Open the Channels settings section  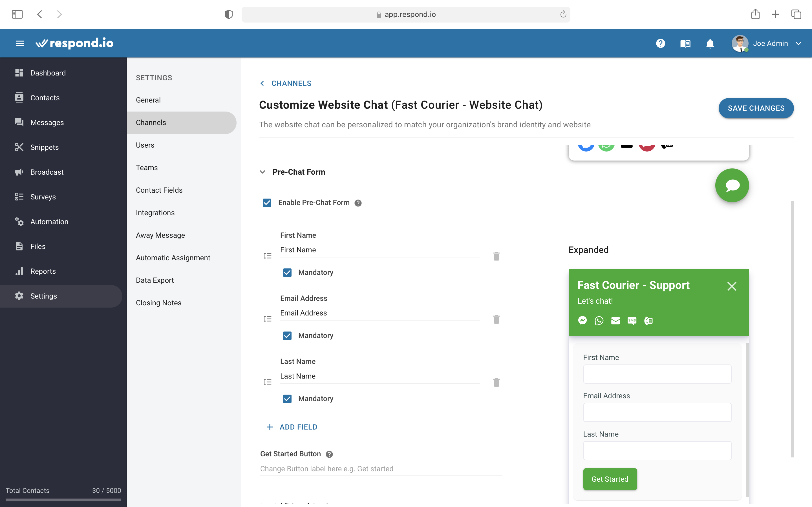click(x=151, y=123)
